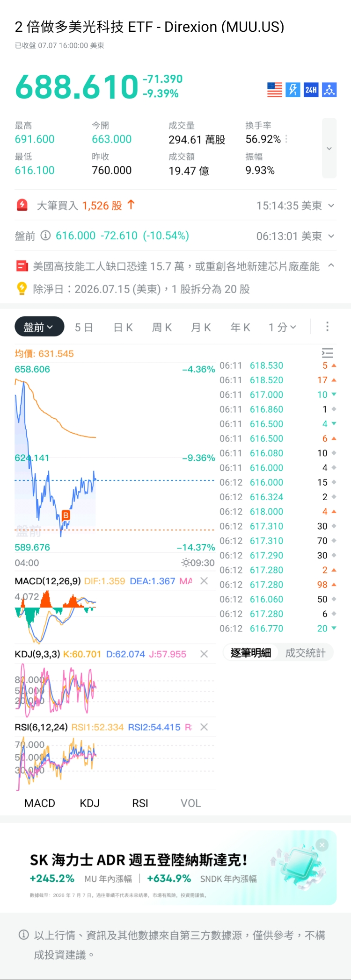Open the 1分 interval dropdown

tap(282, 327)
